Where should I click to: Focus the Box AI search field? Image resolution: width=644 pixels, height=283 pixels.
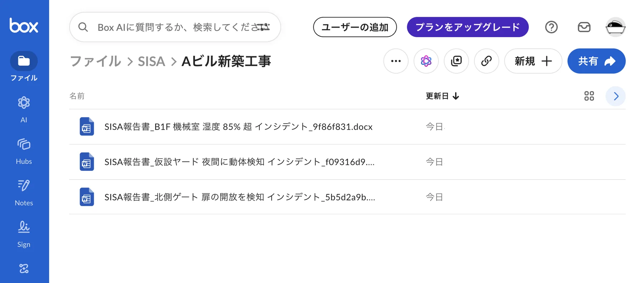tap(175, 27)
